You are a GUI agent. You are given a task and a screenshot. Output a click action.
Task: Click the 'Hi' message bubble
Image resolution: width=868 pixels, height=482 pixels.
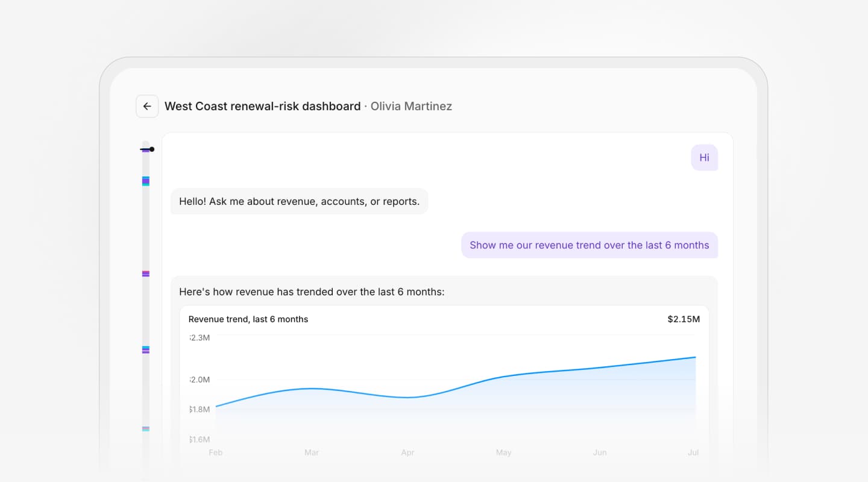click(x=704, y=158)
